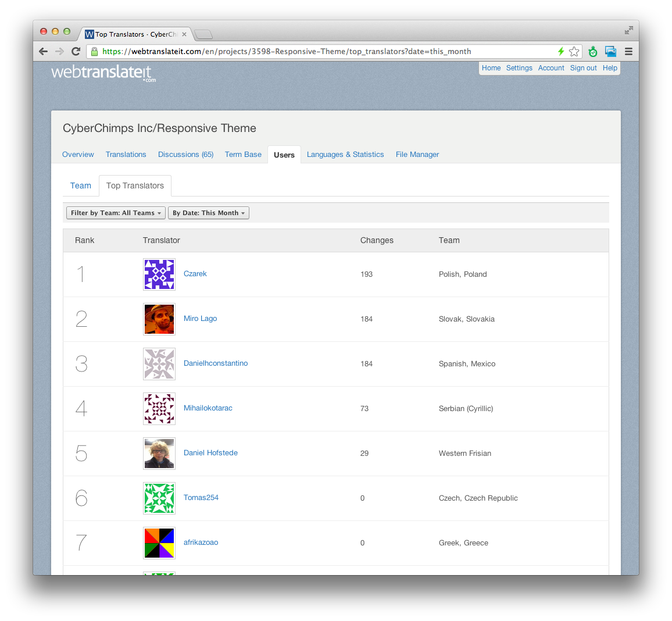Click the 'Polish, Poland' team cell

(463, 274)
